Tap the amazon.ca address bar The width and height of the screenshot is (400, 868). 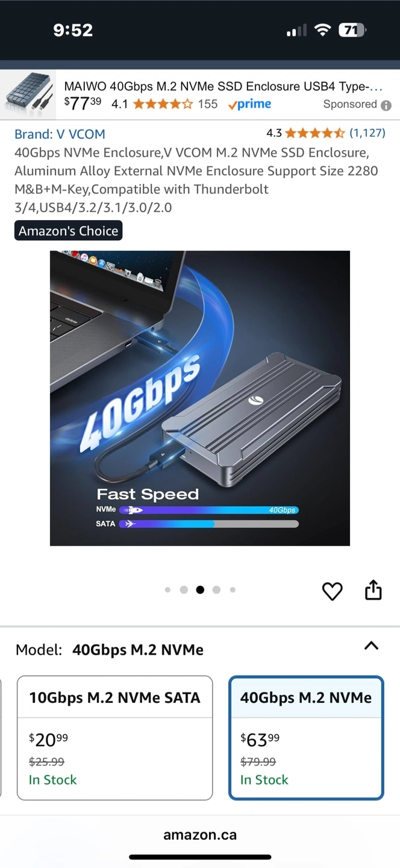coord(200,835)
